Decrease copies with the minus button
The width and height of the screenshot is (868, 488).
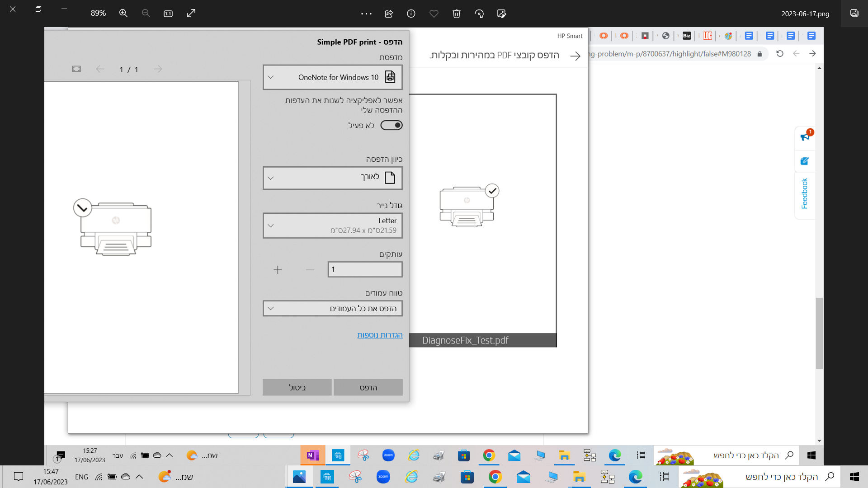point(310,270)
